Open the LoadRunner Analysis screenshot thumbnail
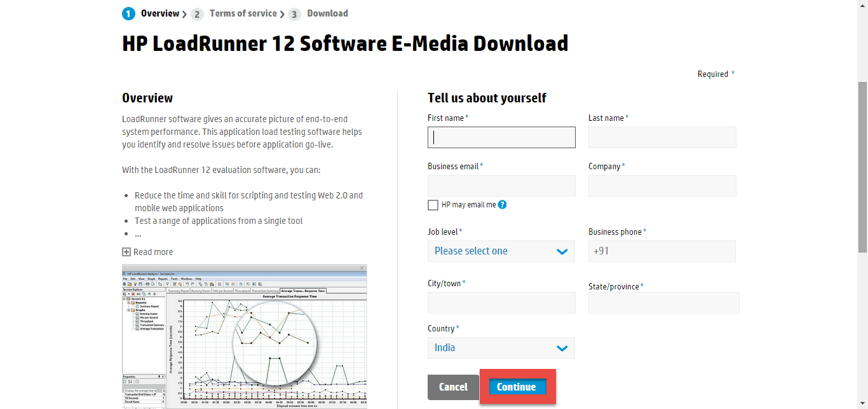The width and height of the screenshot is (868, 409). click(x=245, y=336)
